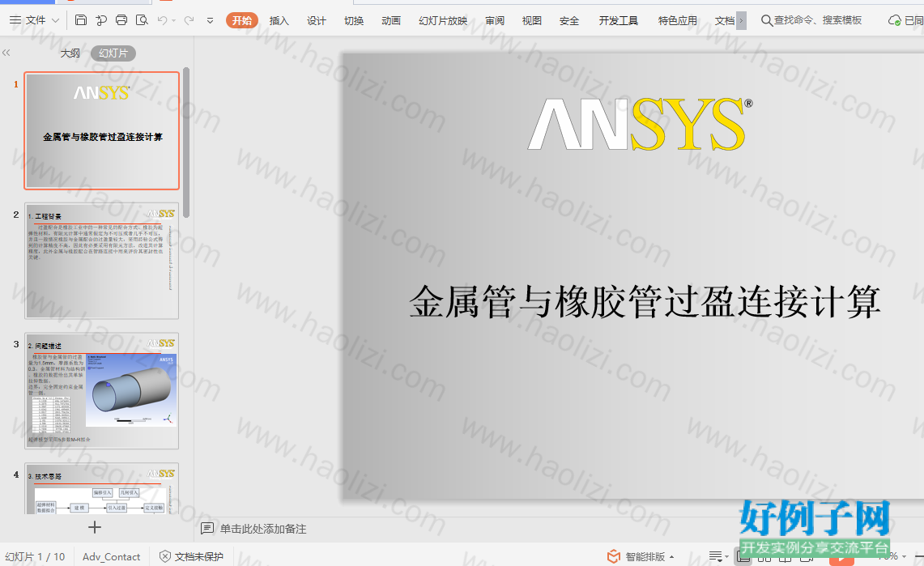
Task: Click the ANSYS logo on the slide
Action: 640,124
